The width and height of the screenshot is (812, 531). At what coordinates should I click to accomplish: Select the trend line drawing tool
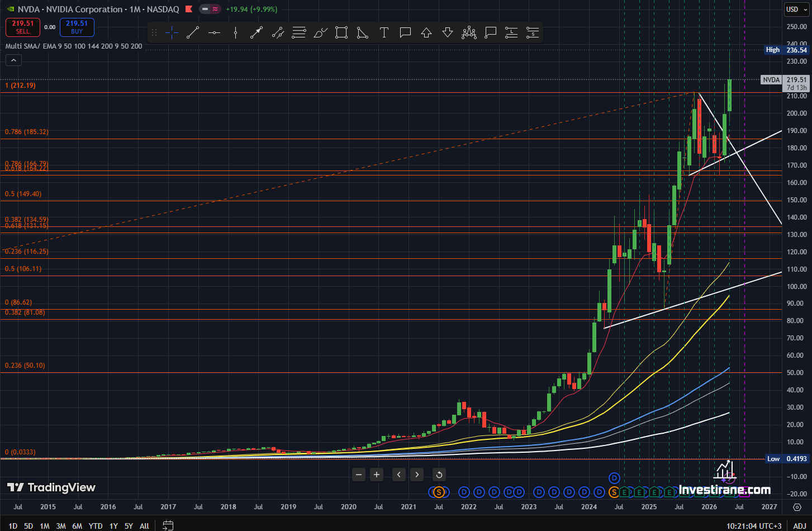193,33
